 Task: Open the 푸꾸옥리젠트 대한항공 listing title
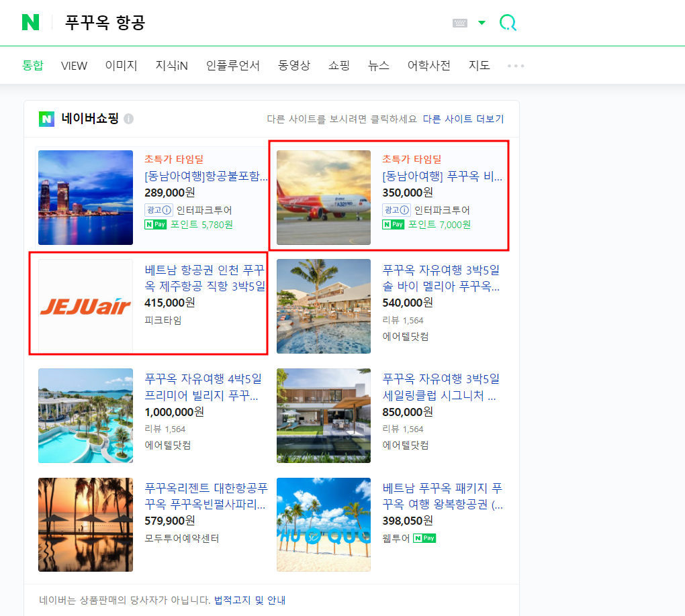[206, 496]
